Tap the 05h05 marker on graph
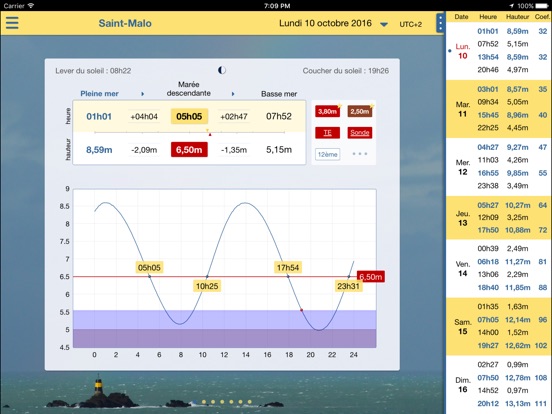Screen dimensions: 552x414 (x=149, y=268)
